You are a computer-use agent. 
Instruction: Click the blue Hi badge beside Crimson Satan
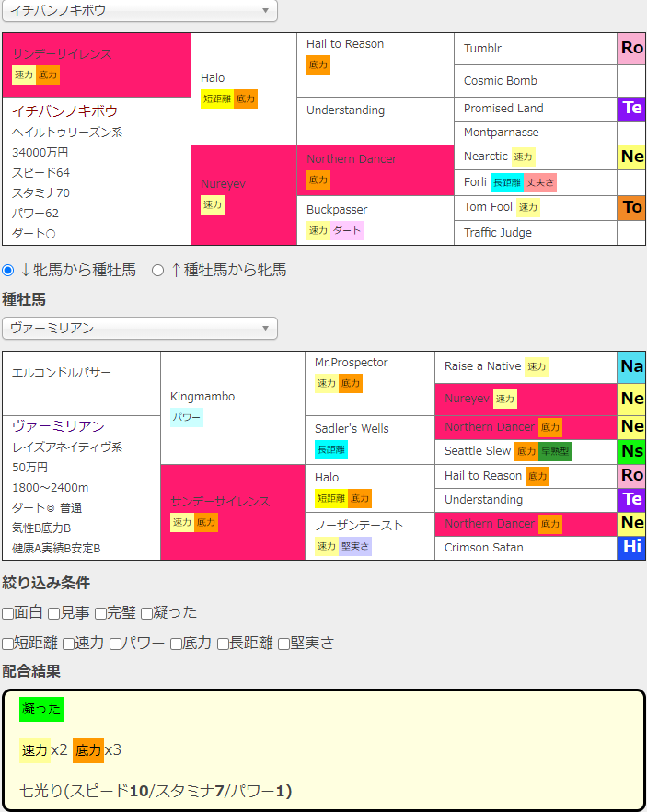[631, 547]
